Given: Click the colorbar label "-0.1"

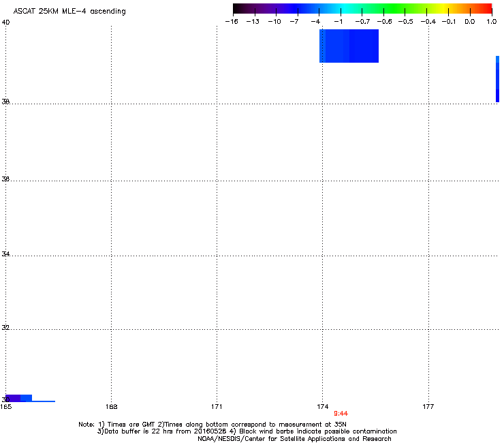Looking at the screenshot, I should (449, 22).
